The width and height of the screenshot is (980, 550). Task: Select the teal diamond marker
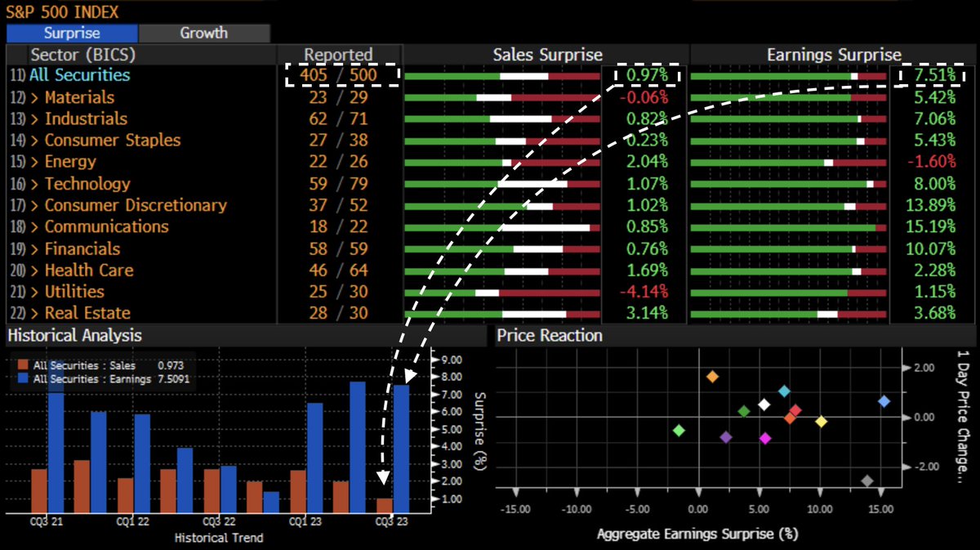pos(784,391)
